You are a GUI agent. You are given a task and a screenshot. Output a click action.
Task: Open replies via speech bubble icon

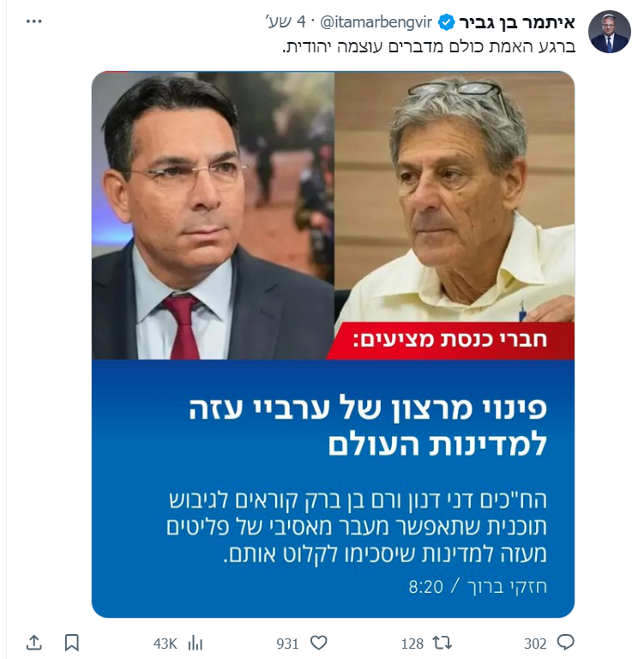[565, 643]
